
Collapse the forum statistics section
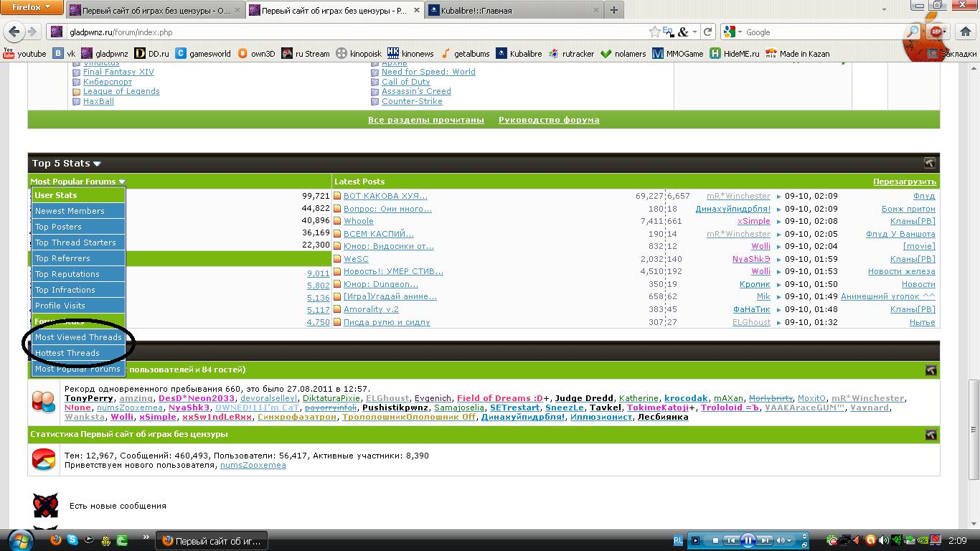coord(930,435)
